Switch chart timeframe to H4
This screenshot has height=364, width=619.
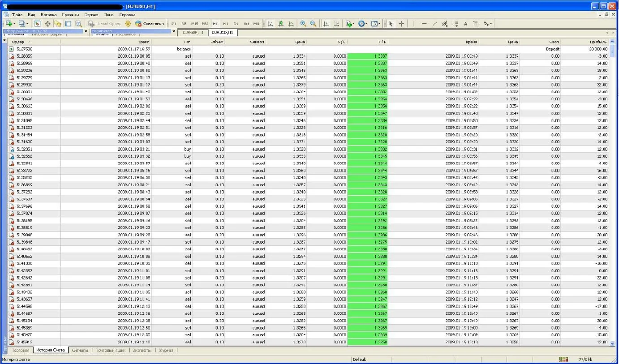pos(225,24)
